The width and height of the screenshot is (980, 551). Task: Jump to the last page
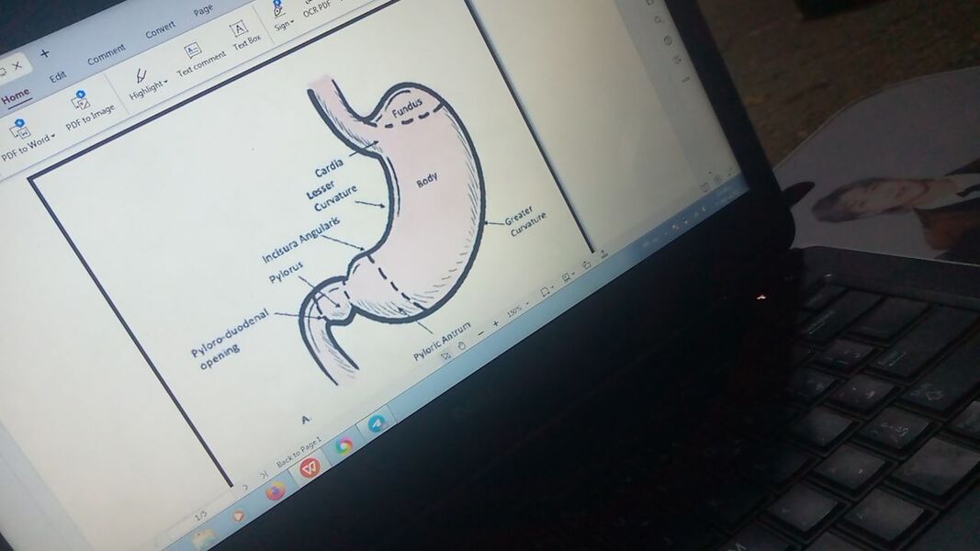tap(264, 475)
